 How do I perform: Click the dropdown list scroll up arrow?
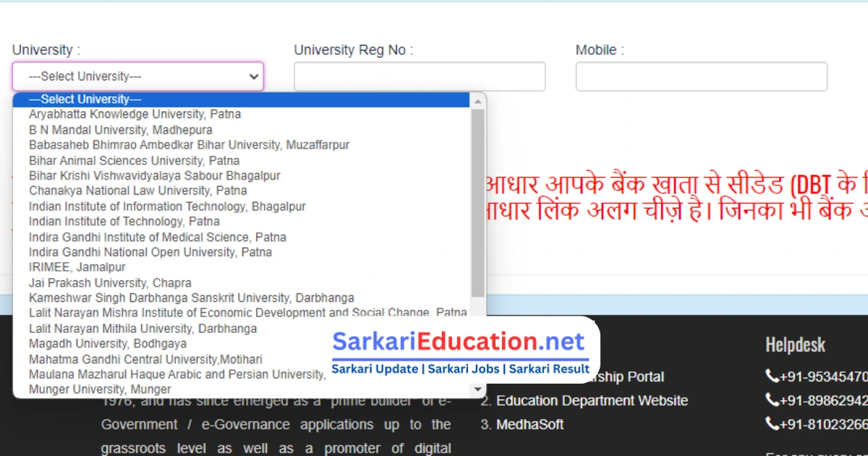[x=477, y=101]
